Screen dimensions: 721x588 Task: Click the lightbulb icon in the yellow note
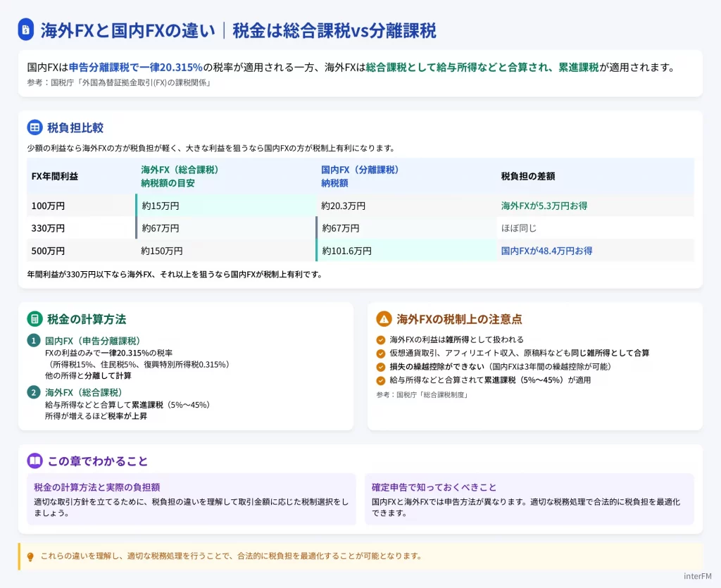[x=30, y=556]
